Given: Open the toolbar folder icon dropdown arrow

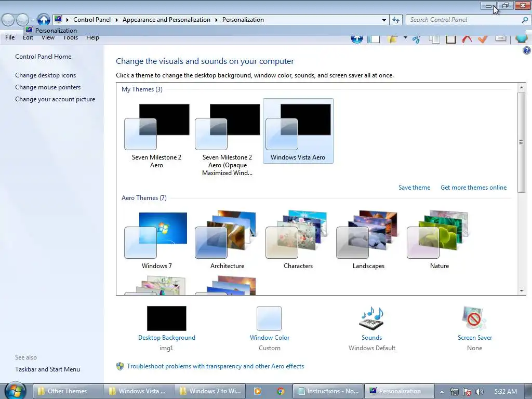Looking at the screenshot, I should coord(405,37).
